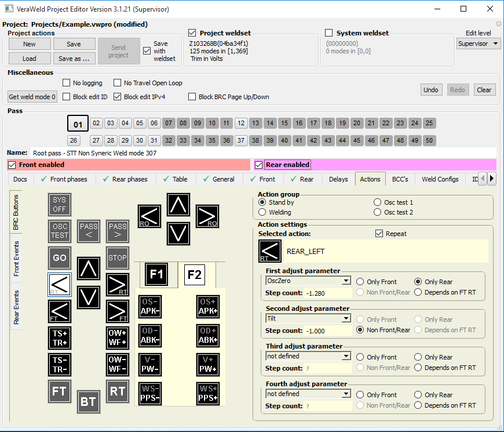Click the V+ PW+ button icon

208,365
